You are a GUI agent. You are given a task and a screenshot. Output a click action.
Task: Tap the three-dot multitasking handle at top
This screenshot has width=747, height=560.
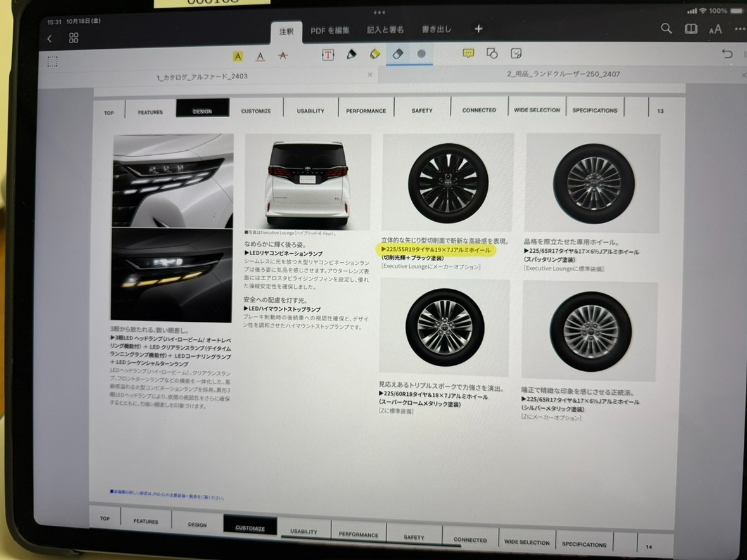380,13
